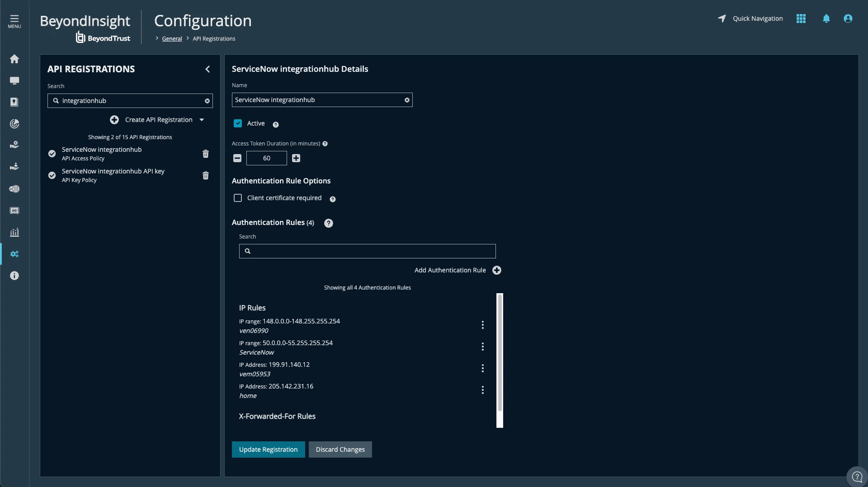Delete ServiceNow integrationhub API key registration
868x487 pixels.
tap(206, 176)
